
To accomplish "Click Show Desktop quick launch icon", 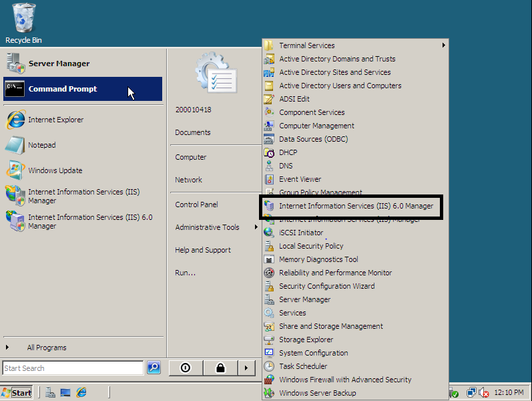I will coord(65,393).
